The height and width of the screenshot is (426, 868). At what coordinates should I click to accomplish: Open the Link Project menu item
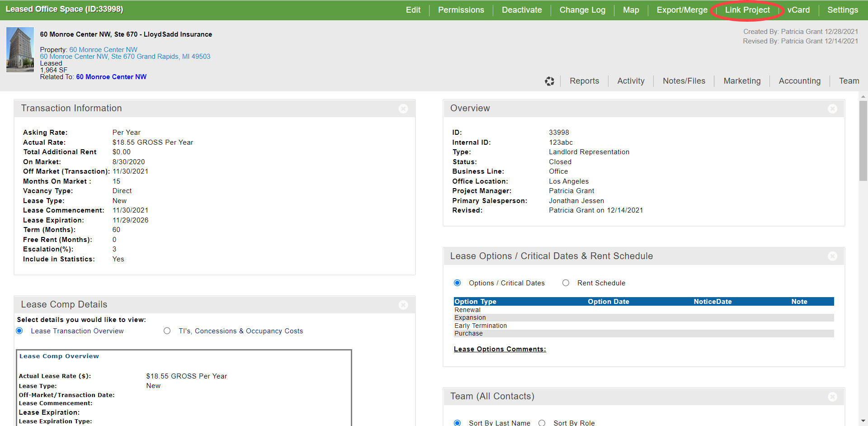click(747, 10)
